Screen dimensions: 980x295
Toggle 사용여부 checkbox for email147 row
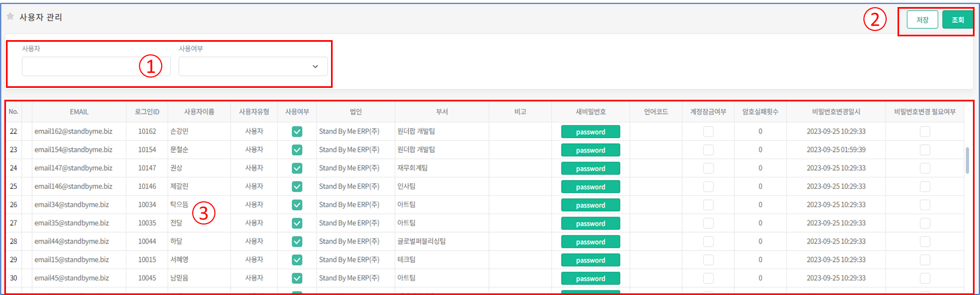pos(297,168)
